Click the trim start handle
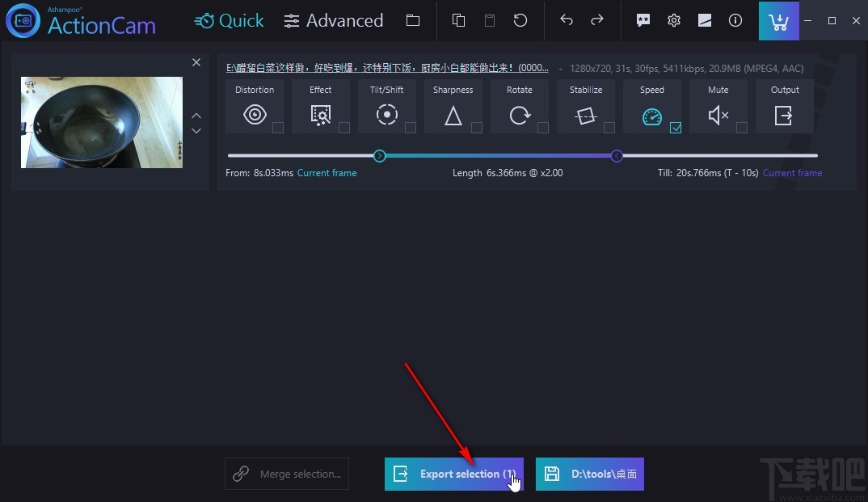This screenshot has width=868, height=502. 379,156
